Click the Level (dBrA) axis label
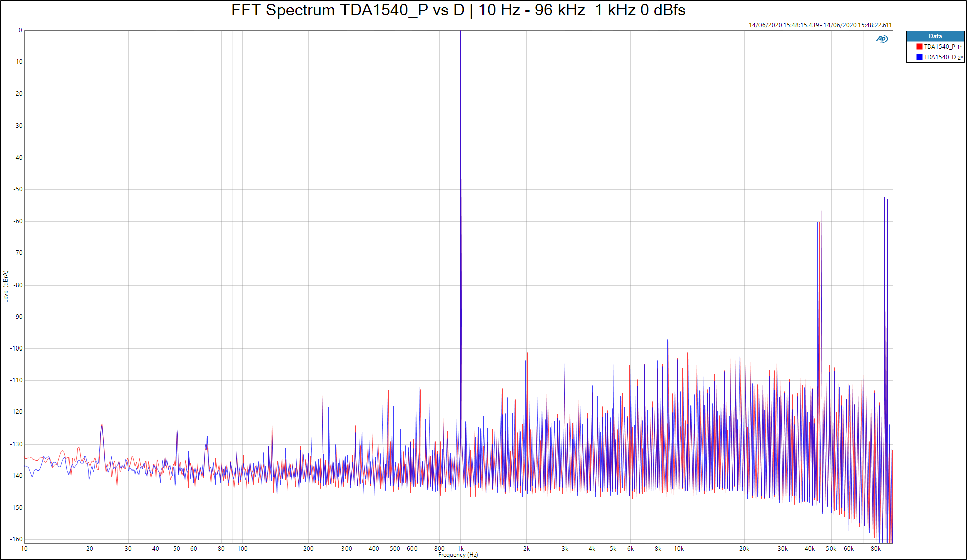Viewport: 967px width, 560px height. 6,286
